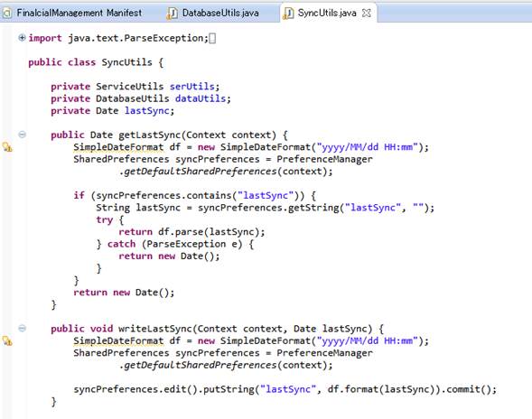Collapse the getLastSync method
Screen dimensions: 532x419
pos(22,135)
